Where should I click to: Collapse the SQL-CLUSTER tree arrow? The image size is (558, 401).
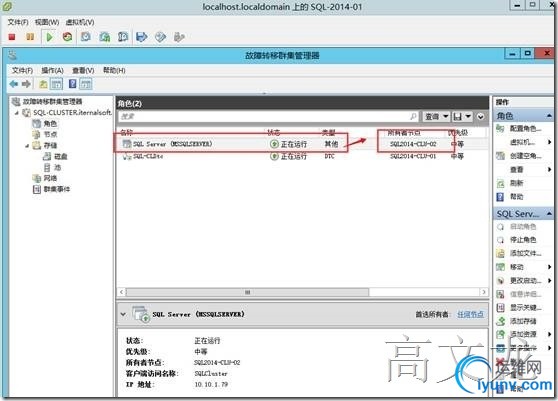point(17,113)
